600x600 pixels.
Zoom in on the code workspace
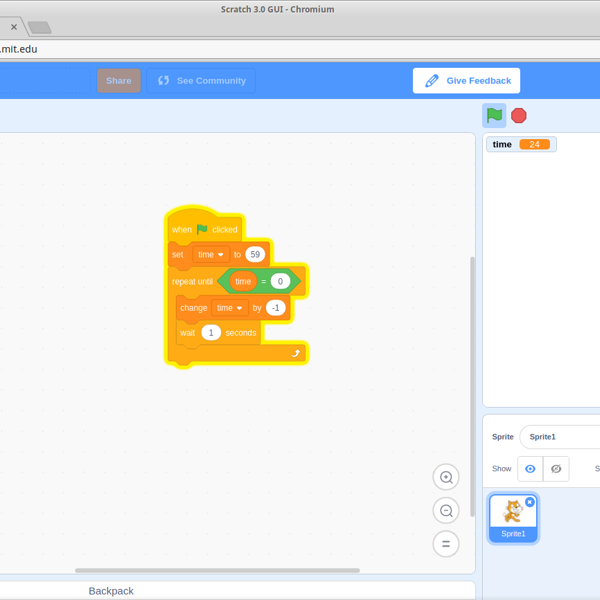coord(446,477)
